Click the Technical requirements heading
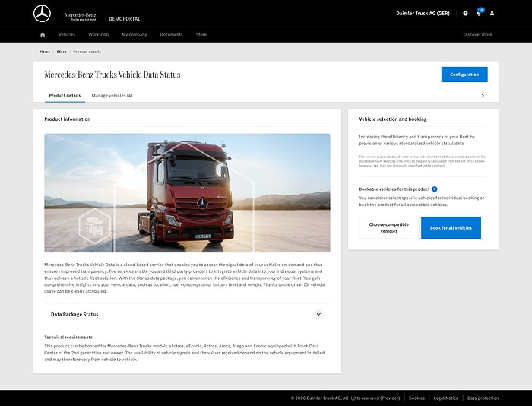Screen dimensions: 532x406 click(68, 337)
